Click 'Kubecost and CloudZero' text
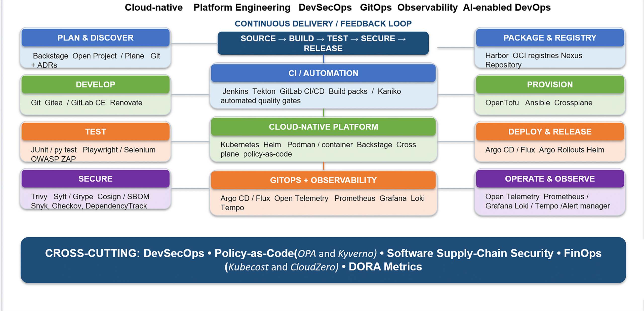Screen dimensions: 644x311 283,267
